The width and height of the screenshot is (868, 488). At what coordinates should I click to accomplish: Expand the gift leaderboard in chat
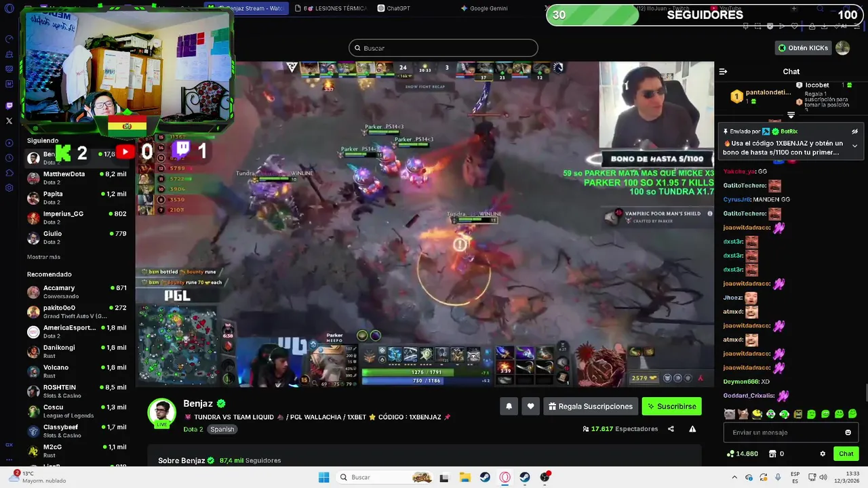(x=791, y=115)
